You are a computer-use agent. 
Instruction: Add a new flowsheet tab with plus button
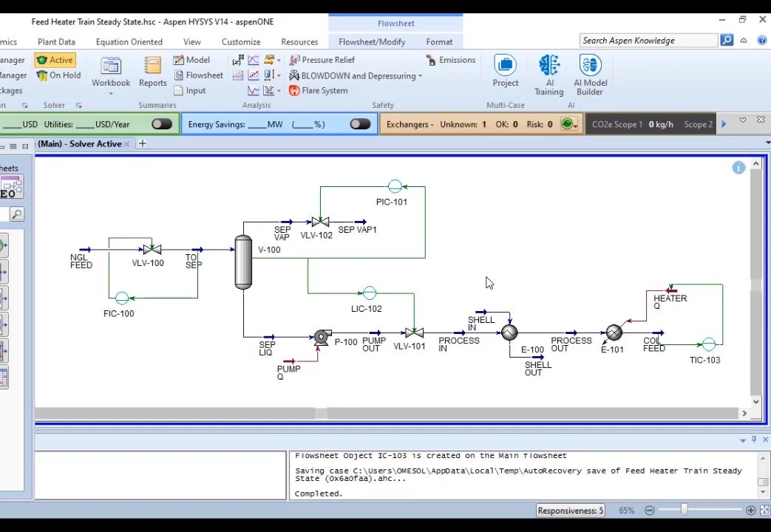tap(141, 143)
